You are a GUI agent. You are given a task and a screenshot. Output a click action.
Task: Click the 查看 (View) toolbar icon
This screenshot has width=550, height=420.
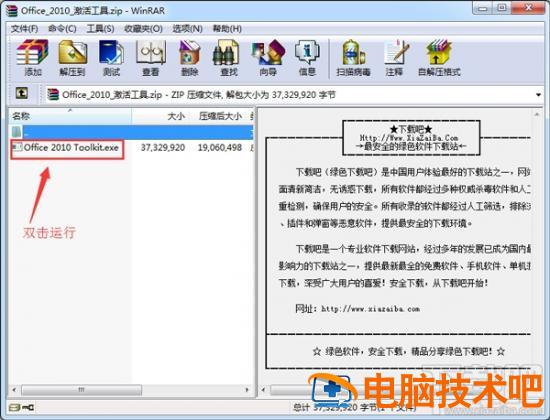pos(151,53)
